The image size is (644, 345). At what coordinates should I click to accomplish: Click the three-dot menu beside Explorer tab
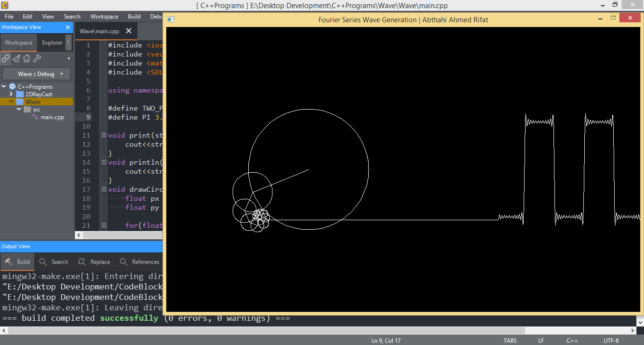(68, 43)
